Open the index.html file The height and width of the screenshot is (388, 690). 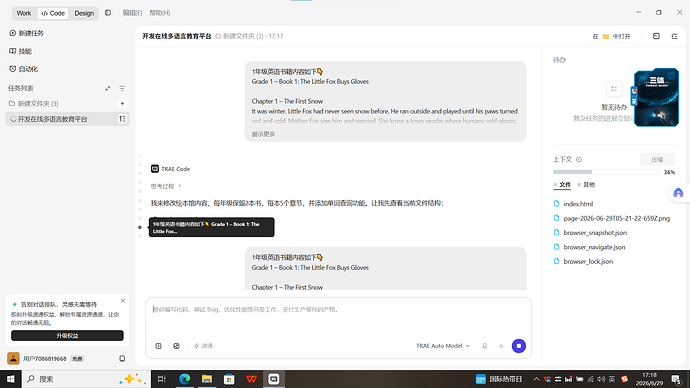tap(573, 204)
